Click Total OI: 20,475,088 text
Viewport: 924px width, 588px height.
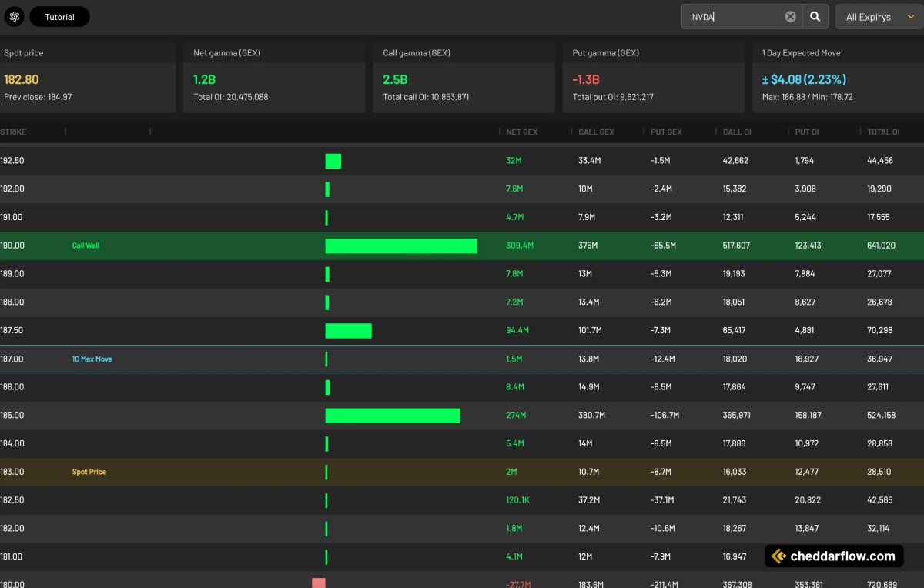[231, 97]
